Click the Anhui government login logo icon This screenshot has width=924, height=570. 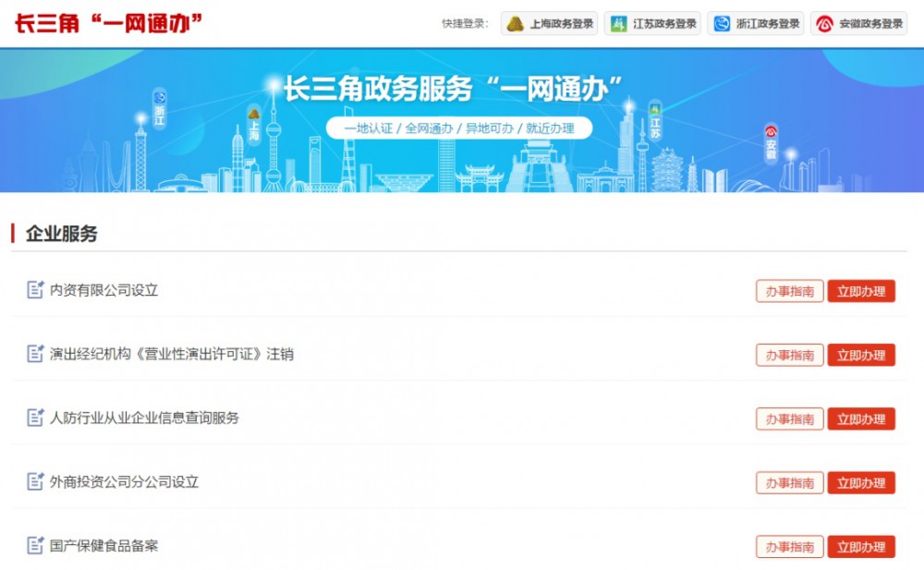824,24
